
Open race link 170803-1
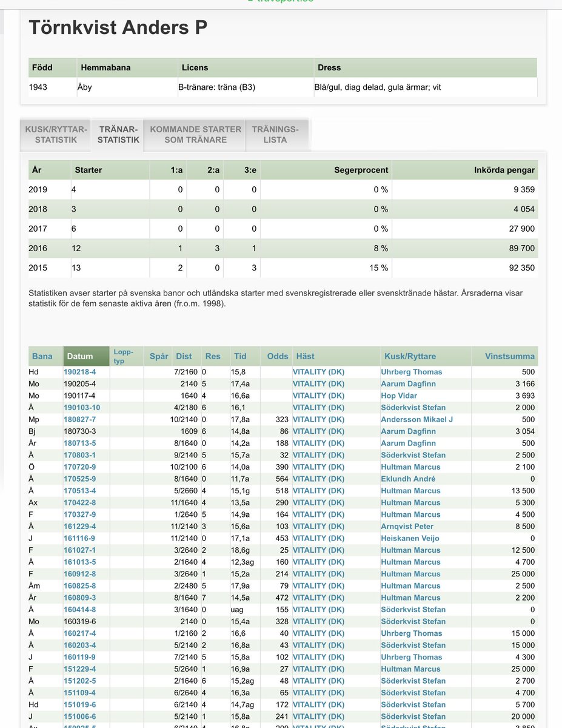[79, 455]
